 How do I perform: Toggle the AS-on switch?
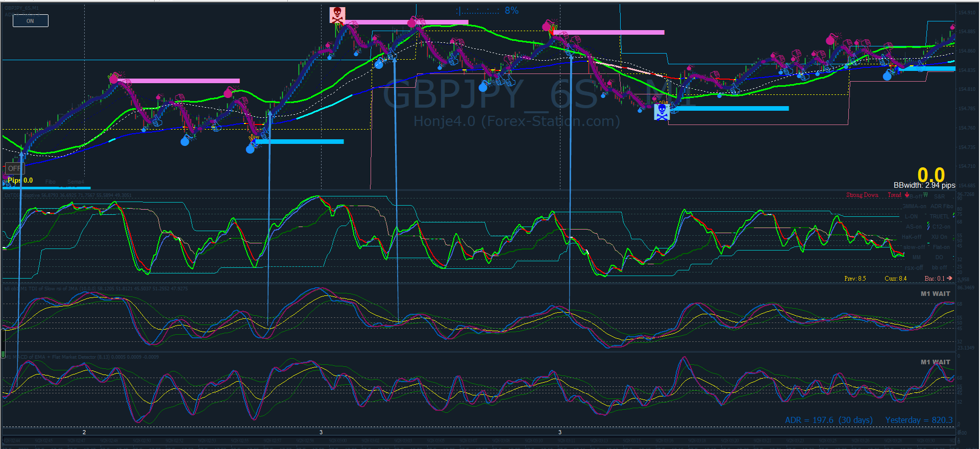click(x=914, y=227)
